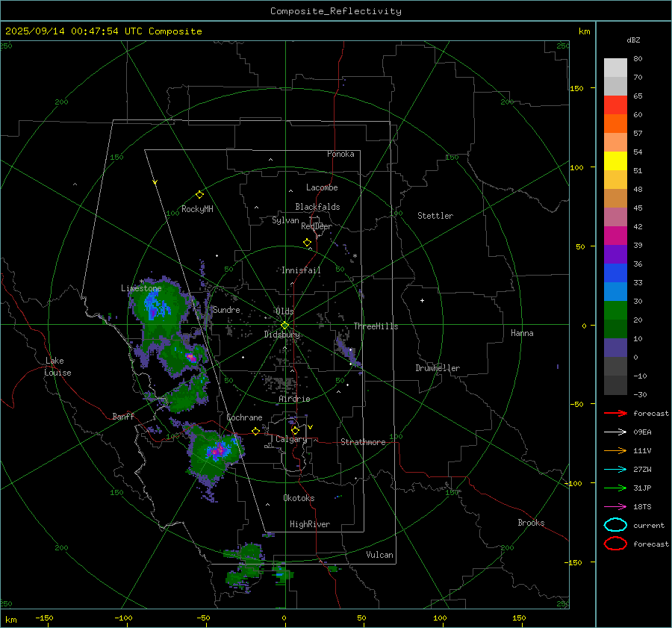Click the Vulcan label

[379, 555]
